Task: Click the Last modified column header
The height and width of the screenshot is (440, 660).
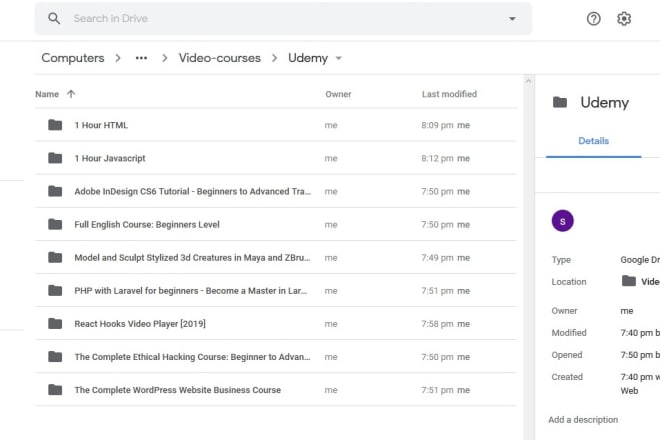Action: click(x=450, y=94)
